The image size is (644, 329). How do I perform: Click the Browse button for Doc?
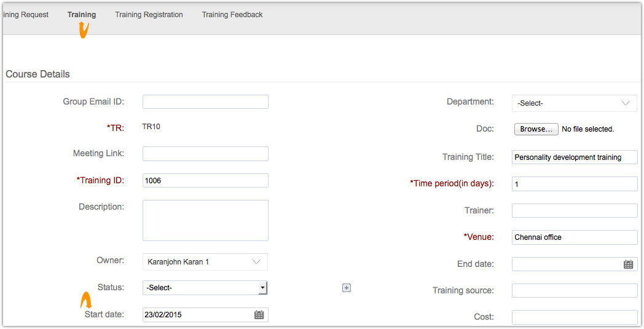[x=536, y=129]
